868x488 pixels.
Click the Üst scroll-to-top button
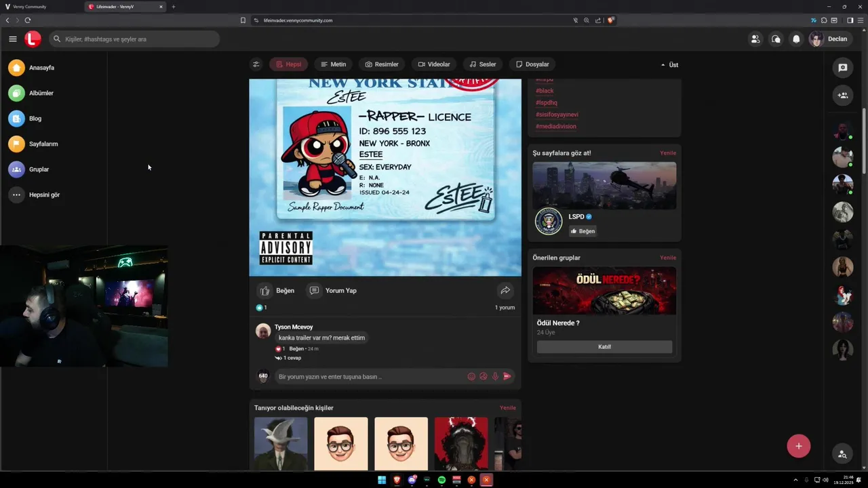(x=669, y=65)
